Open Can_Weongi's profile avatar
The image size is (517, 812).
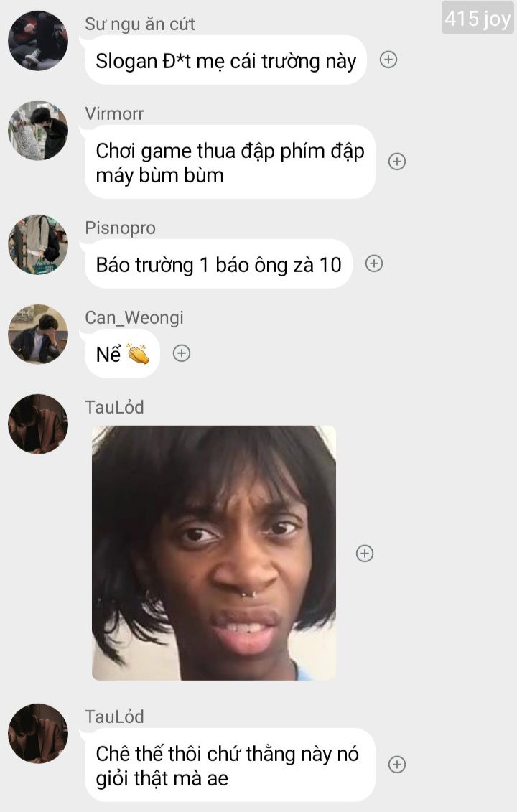38,334
